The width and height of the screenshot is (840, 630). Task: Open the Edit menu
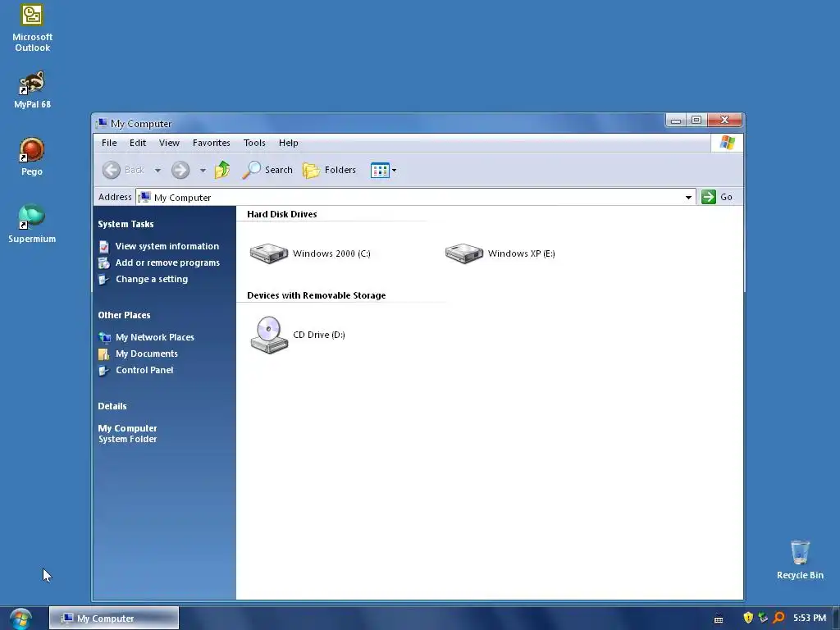pos(138,143)
